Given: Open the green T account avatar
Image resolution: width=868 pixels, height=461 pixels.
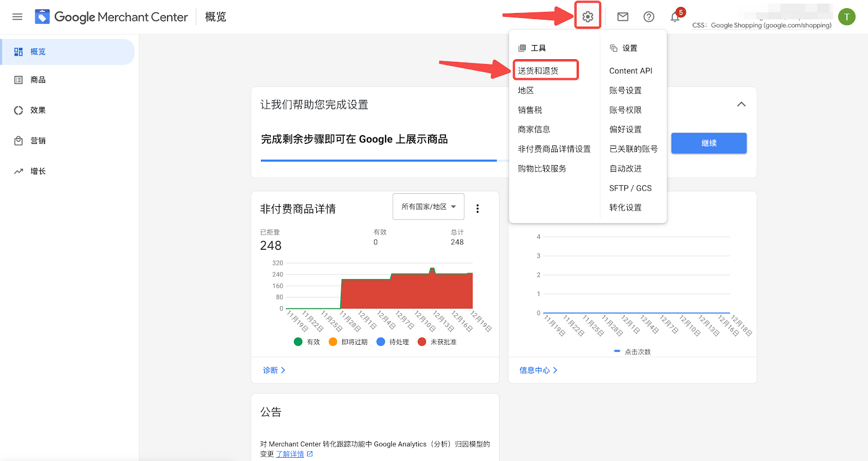Looking at the screenshot, I should [x=846, y=17].
